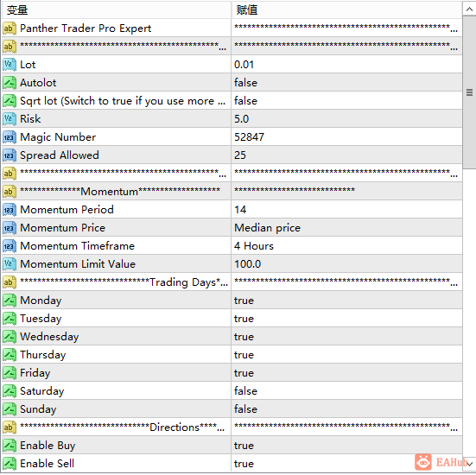Click the boolean icon next to Saturday
Viewport: 476px width, 475px height.
[x=10, y=391]
